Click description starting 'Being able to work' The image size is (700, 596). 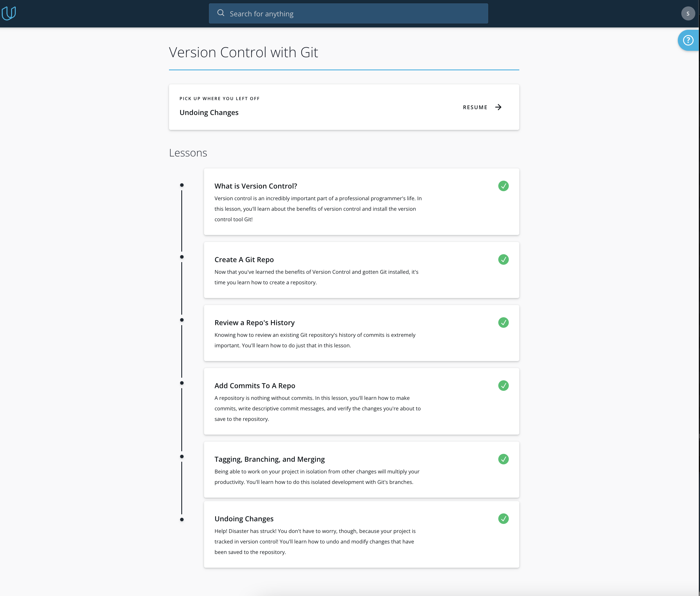(317, 477)
